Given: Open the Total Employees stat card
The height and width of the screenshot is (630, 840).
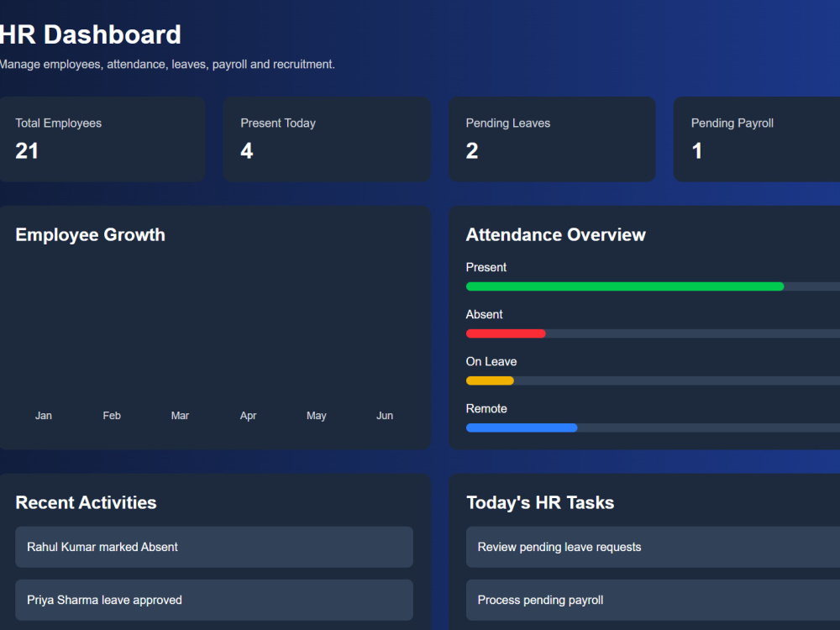Looking at the screenshot, I should pos(102,139).
